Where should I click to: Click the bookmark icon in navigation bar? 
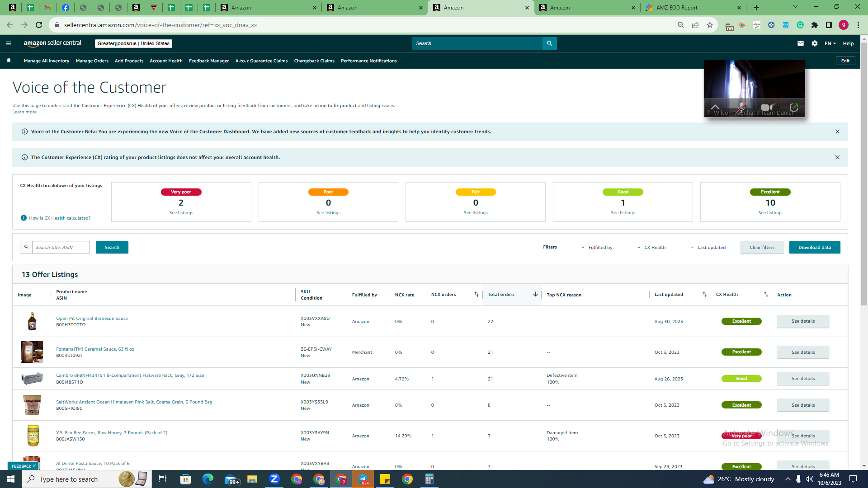click(x=9, y=61)
